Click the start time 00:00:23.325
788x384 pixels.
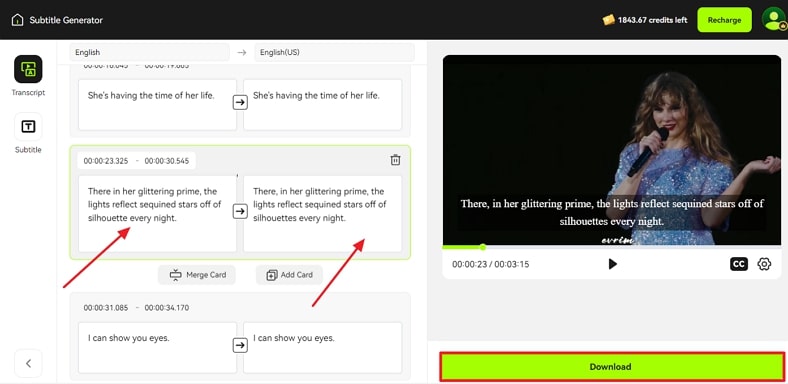(x=106, y=161)
